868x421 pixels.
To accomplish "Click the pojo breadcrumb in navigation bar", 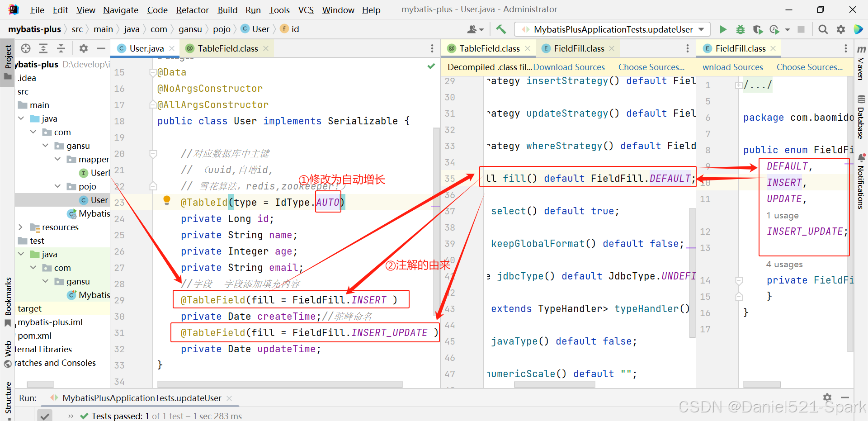I will pyautogui.click(x=222, y=29).
